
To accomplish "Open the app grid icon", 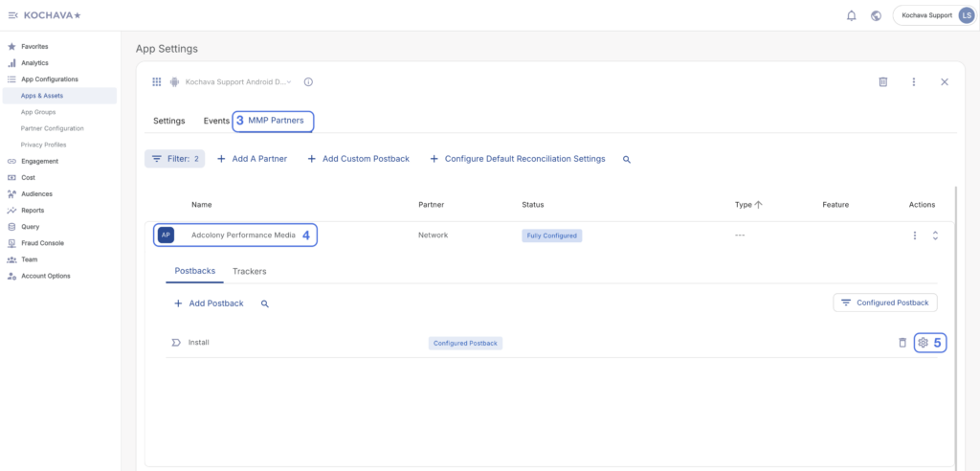I will 157,82.
